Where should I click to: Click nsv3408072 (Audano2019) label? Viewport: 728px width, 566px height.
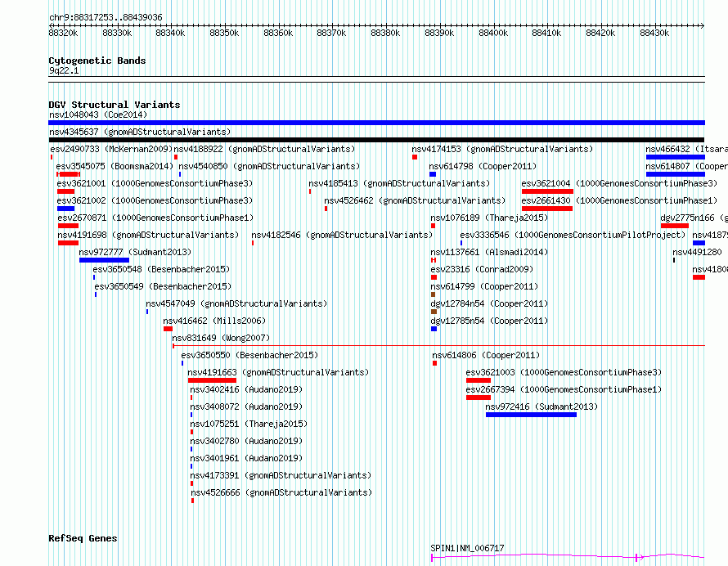246,407
